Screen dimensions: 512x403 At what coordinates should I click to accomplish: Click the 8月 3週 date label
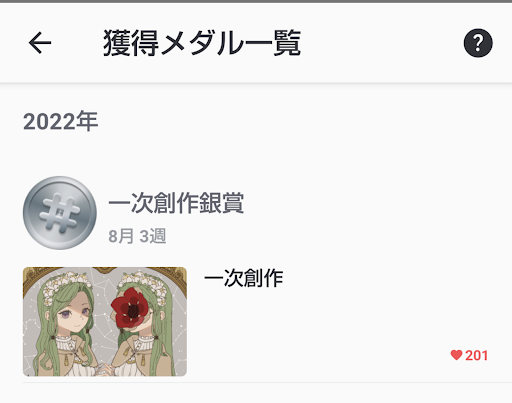[137, 236]
